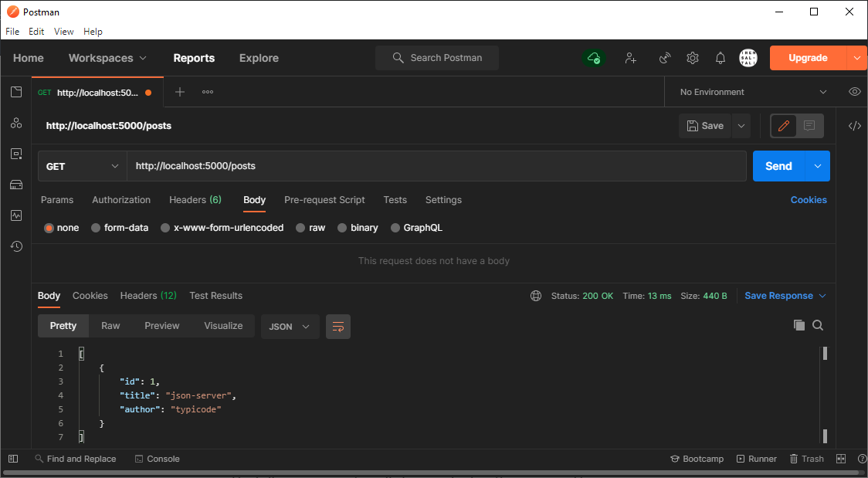Open the Monitors sidebar panel

(x=16, y=215)
